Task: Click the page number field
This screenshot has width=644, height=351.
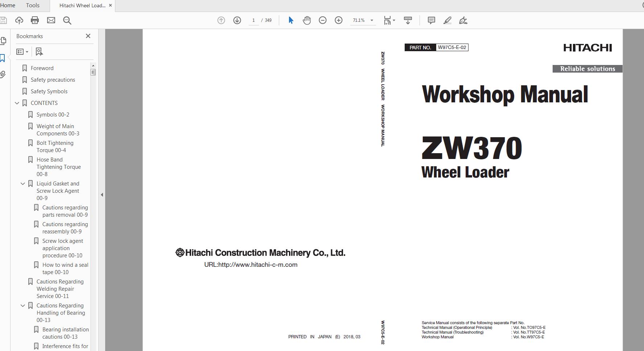Action: coord(254,20)
